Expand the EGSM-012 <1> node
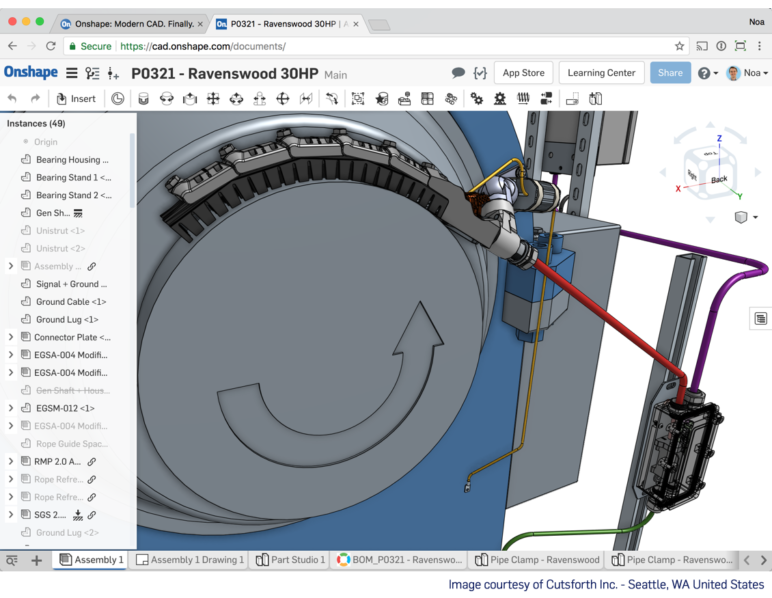The image size is (772, 598). (10, 408)
